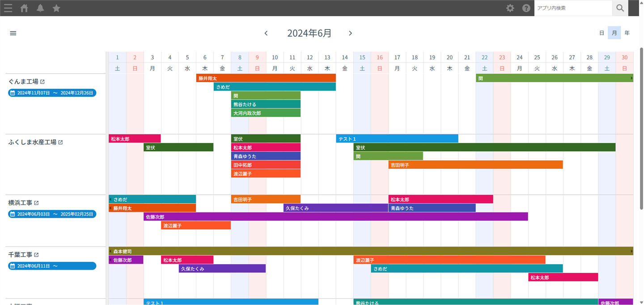Open the main hamburger menu in top bar

point(8,8)
